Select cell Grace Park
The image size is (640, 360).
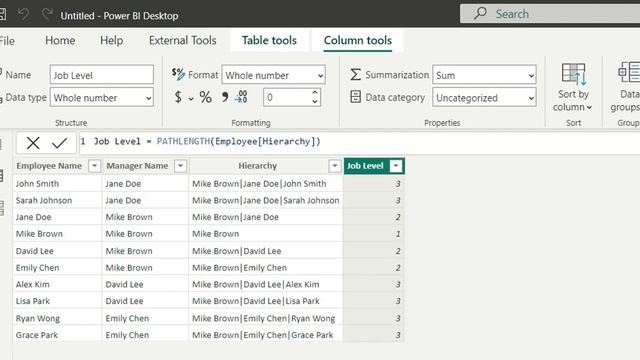(58, 335)
